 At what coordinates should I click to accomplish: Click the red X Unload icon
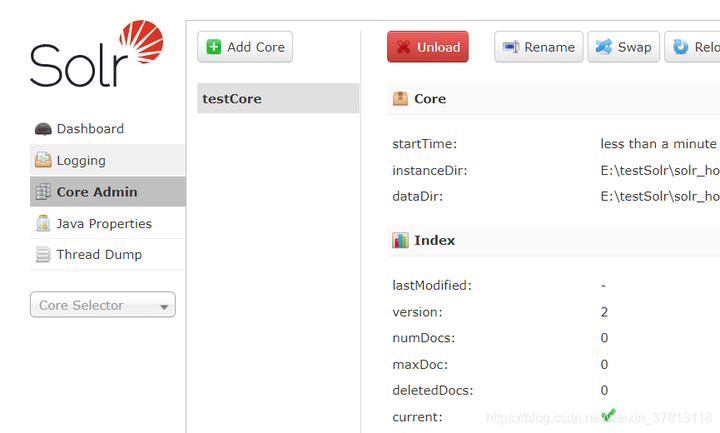coord(404,47)
